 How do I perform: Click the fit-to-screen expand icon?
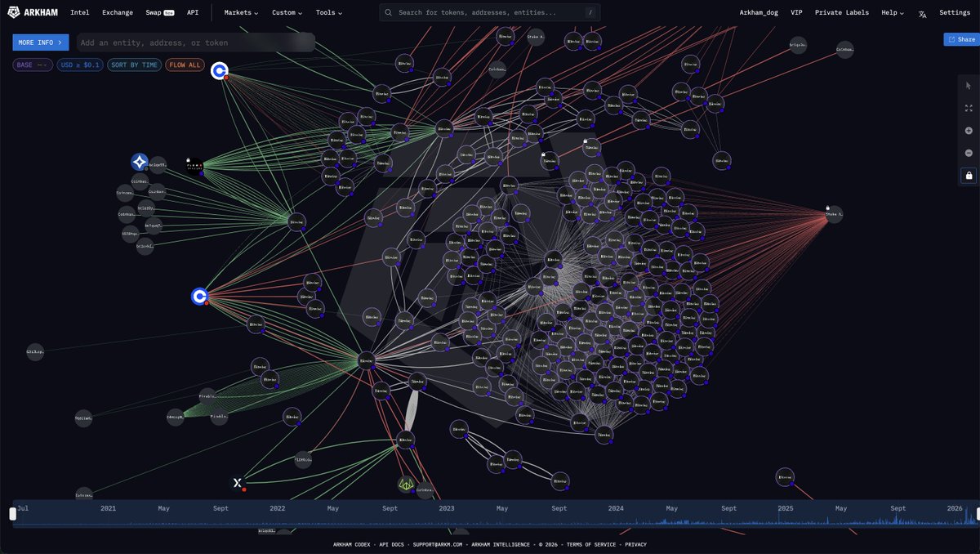969,108
